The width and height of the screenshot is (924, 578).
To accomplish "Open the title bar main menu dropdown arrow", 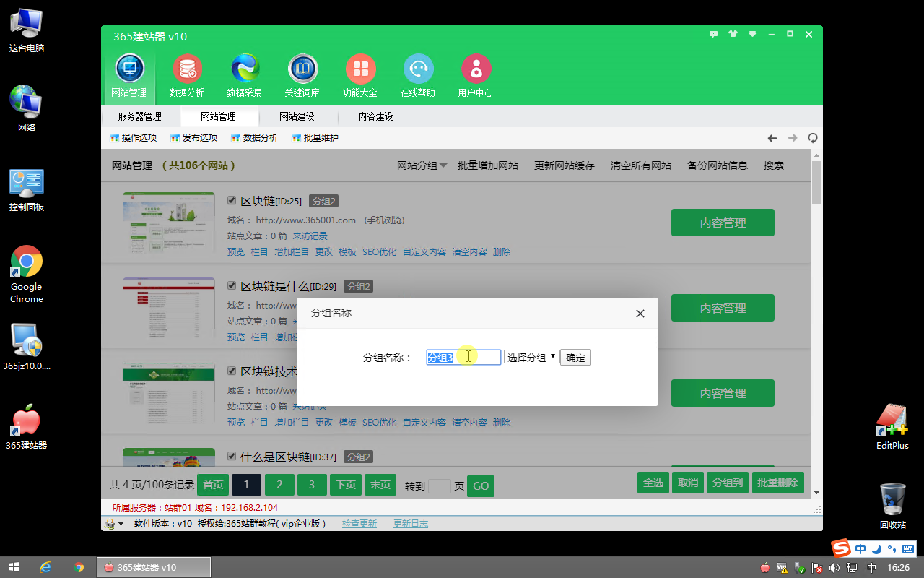I will pyautogui.click(x=753, y=34).
